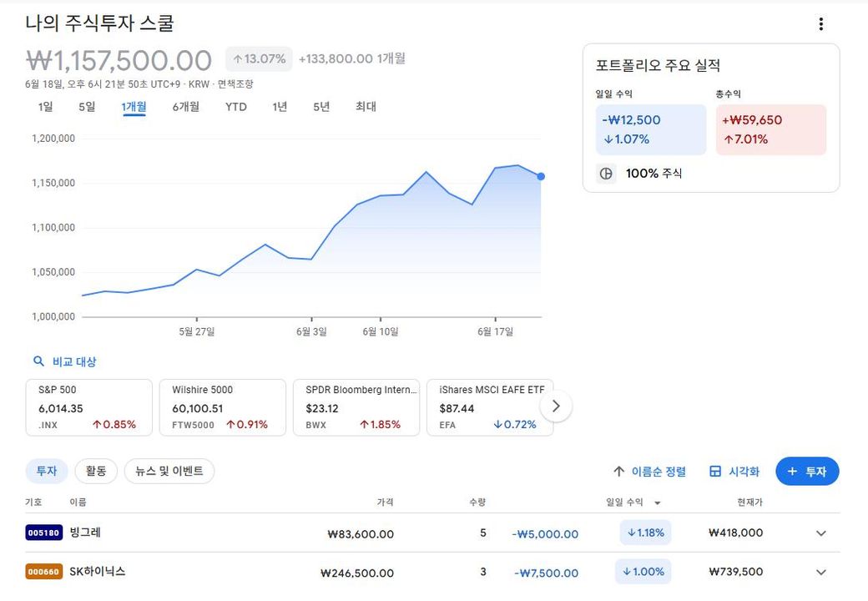Screen dimensions: 868x601
Task: Click the 000660 ticker badge
Action: (44, 572)
